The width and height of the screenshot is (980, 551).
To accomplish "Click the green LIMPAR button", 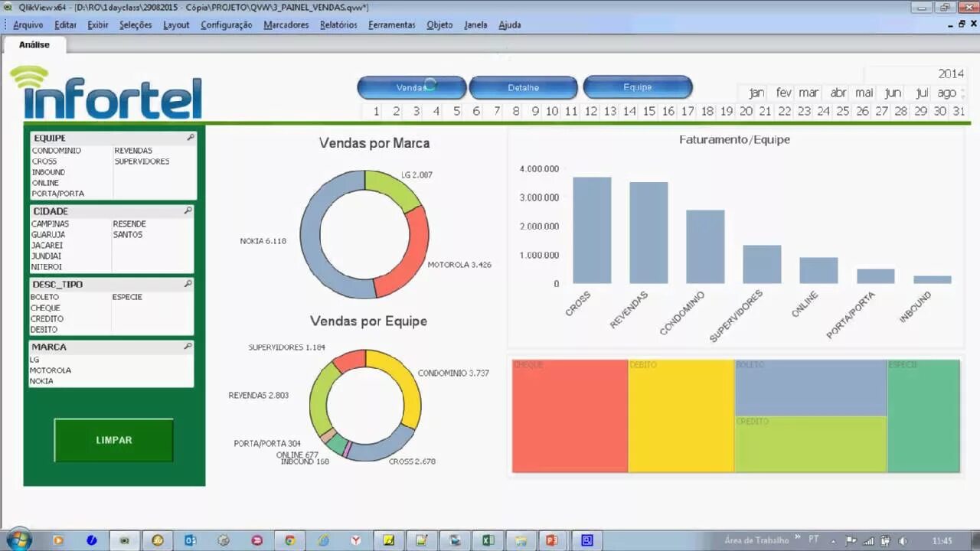I will [113, 440].
